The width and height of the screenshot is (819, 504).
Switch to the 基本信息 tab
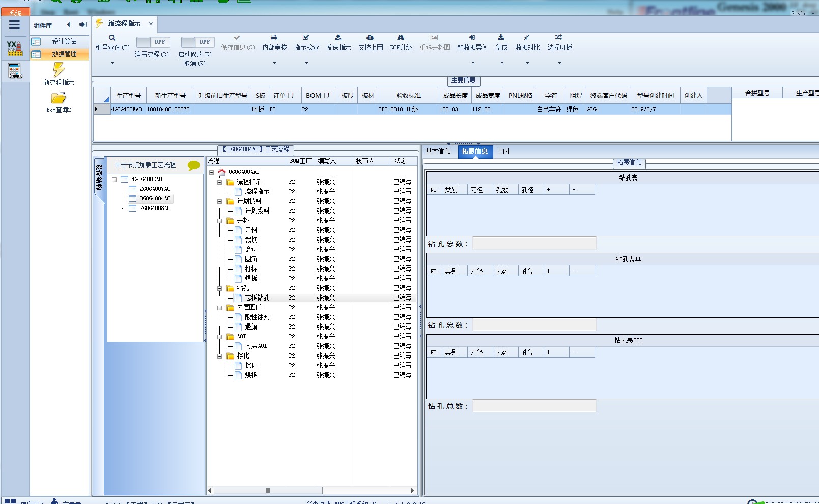438,152
